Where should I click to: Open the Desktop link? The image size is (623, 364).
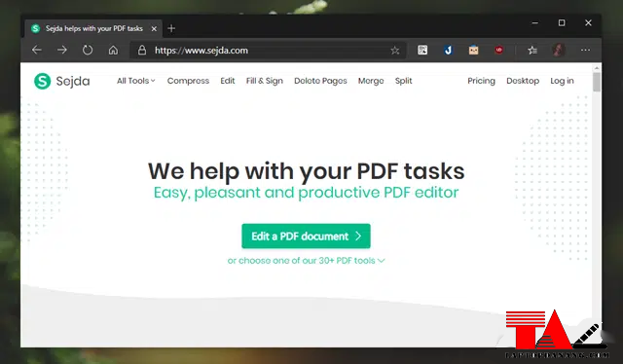click(x=523, y=81)
